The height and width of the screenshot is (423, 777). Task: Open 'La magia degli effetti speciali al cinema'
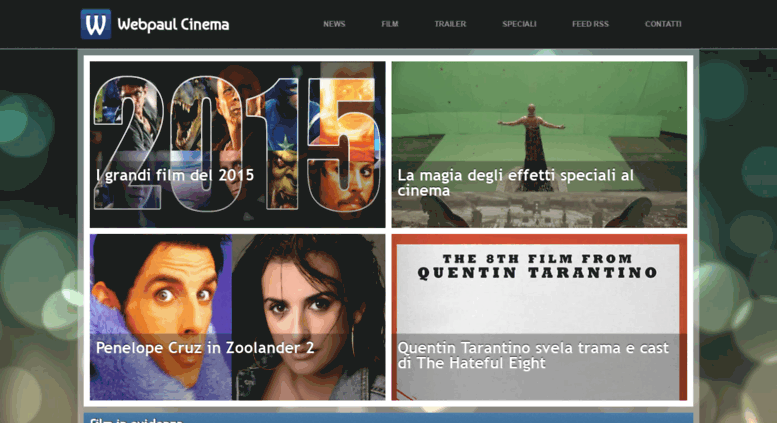515,183
